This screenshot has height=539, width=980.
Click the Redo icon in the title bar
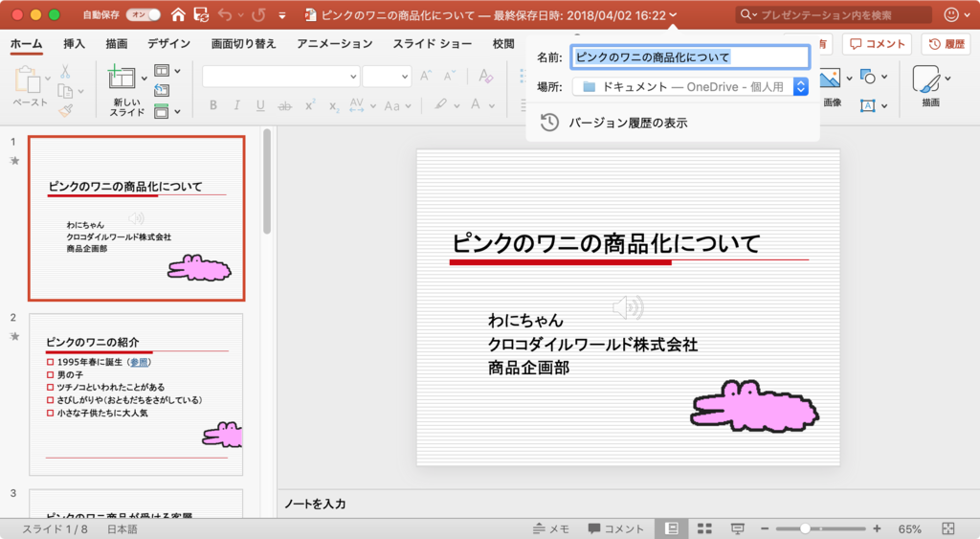[258, 14]
